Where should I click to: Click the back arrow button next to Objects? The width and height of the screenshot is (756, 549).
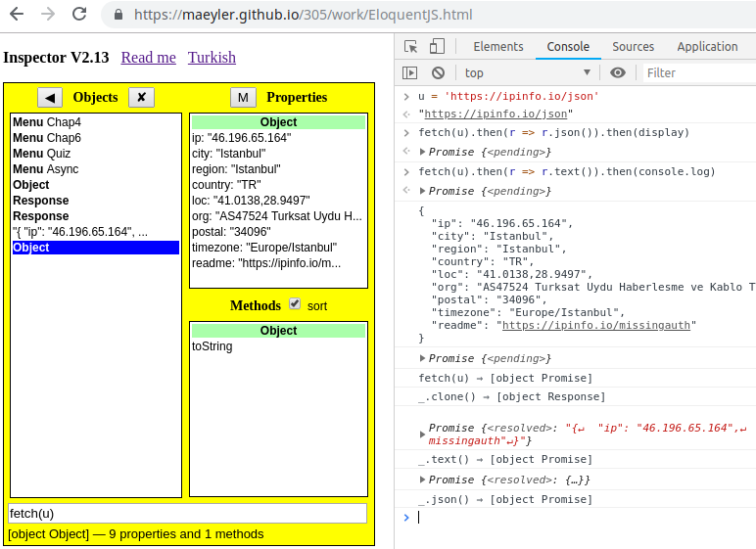(50, 97)
